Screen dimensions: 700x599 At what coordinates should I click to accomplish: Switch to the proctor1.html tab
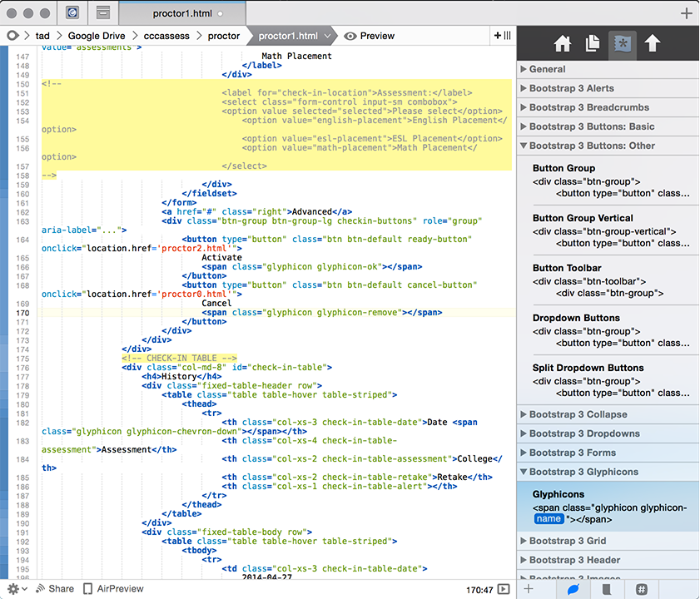pyautogui.click(x=185, y=14)
